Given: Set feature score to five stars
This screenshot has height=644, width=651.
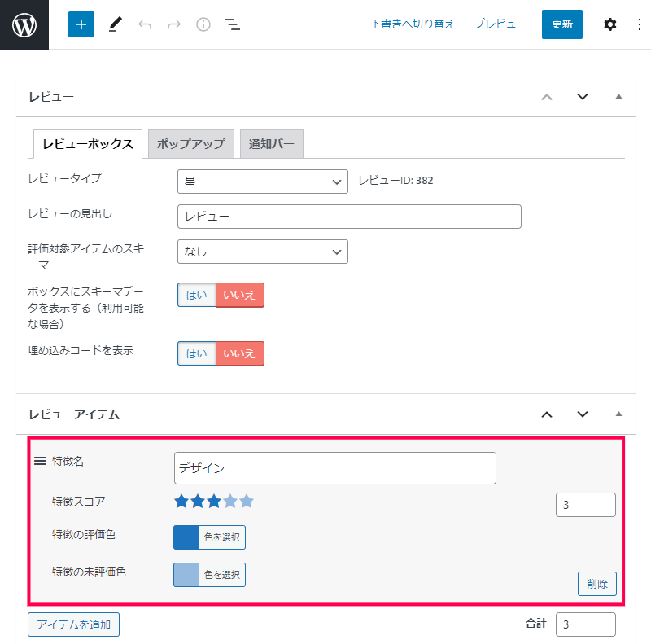Looking at the screenshot, I should pyautogui.click(x=247, y=501).
